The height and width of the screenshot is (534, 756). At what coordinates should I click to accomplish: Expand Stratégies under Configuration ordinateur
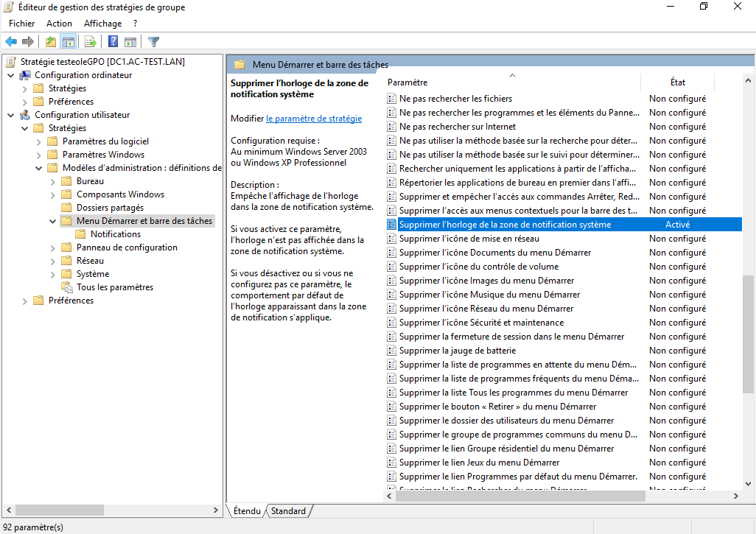tap(25, 88)
